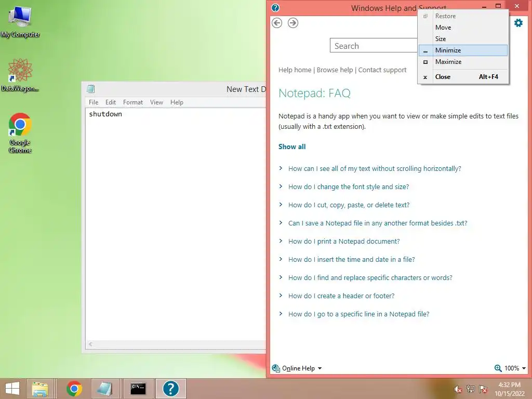Open the My Computer desktop icon

(x=20, y=22)
